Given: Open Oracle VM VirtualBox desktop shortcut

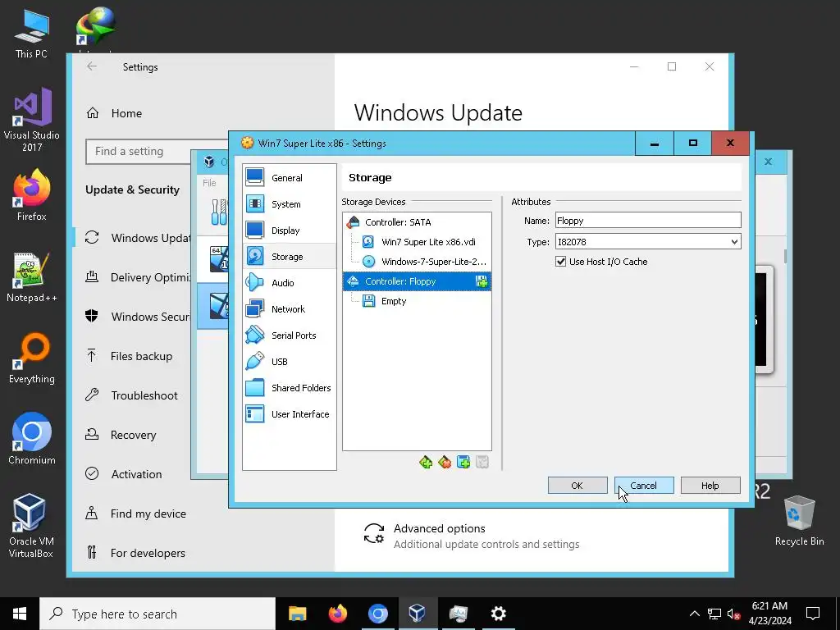Looking at the screenshot, I should click(x=31, y=526).
